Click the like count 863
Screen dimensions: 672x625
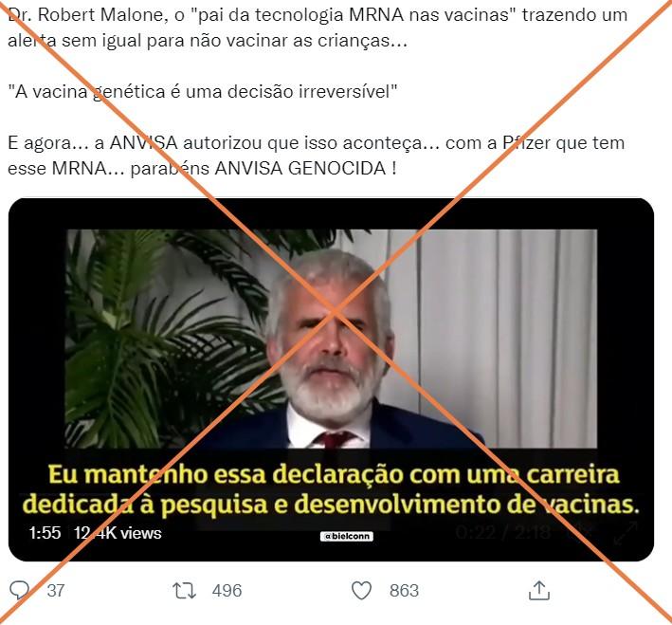(x=404, y=591)
